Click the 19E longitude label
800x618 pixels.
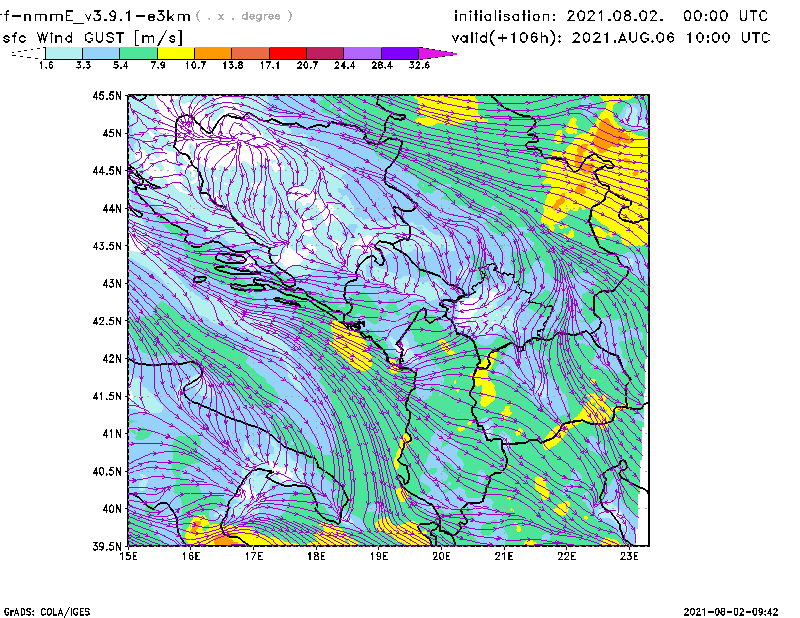(x=379, y=556)
